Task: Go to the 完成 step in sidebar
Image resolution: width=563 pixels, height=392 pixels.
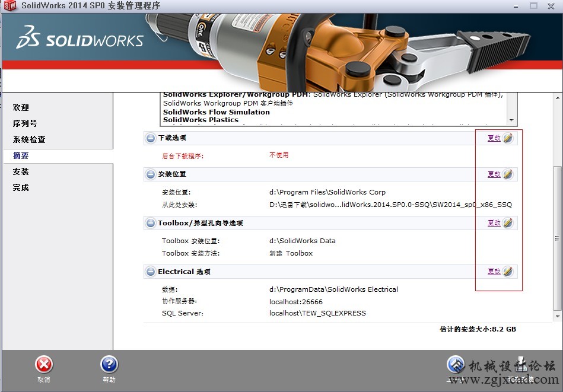Action: click(21, 187)
